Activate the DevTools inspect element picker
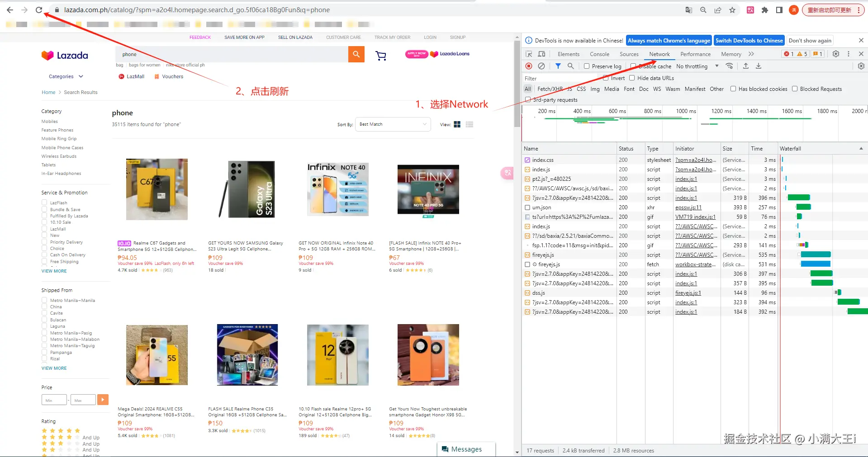868x457 pixels. 529,54
